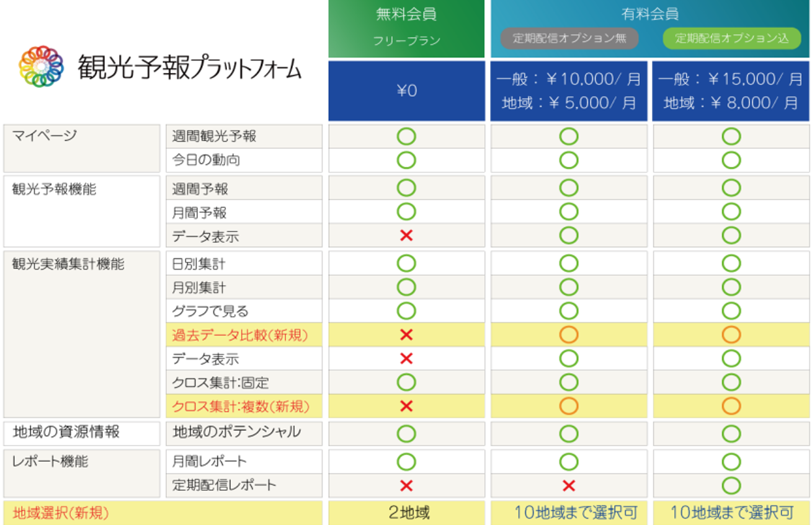Screen dimensions: 812x525
Task: Click the 過去データ比較(新規) feature label
Action: click(240, 335)
